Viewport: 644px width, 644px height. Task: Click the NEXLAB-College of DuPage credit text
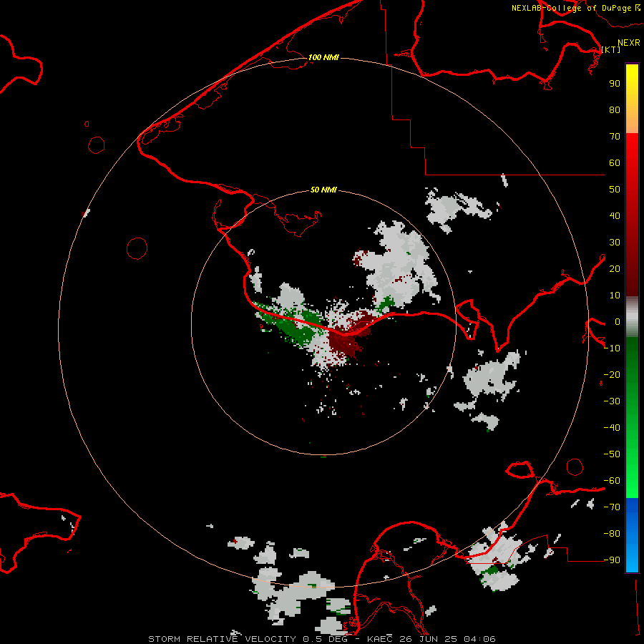click(572, 8)
